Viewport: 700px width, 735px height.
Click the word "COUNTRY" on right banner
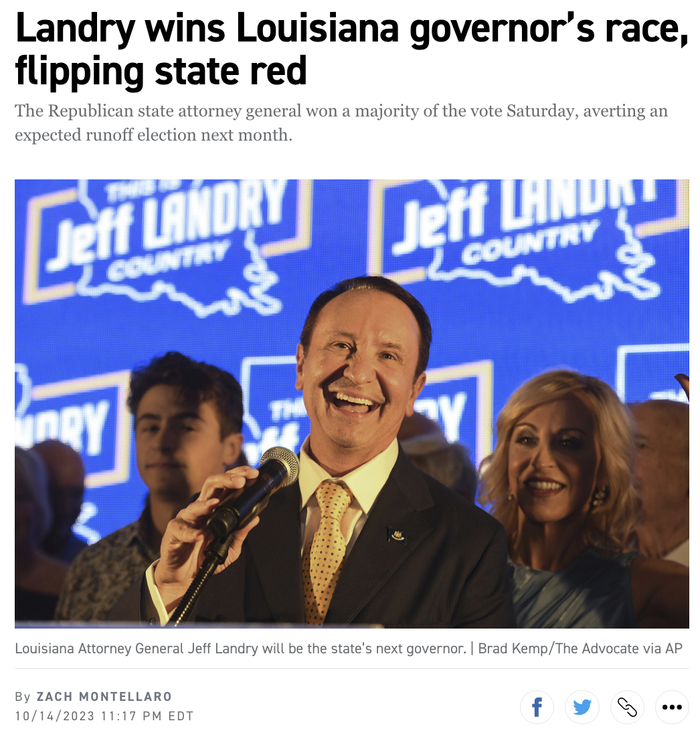pyautogui.click(x=531, y=242)
